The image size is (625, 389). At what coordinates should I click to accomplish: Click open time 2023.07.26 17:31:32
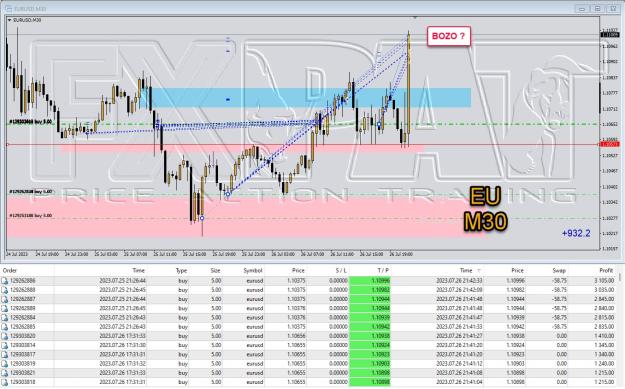click(122, 363)
